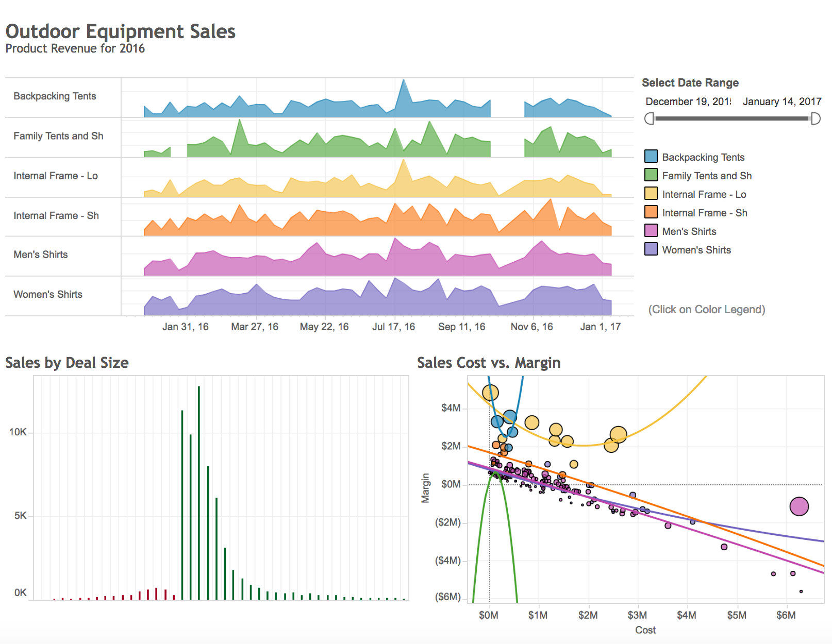Click the Backpacking Tents blue legend swatch
This screenshot has height=644, width=832.
[651, 157]
